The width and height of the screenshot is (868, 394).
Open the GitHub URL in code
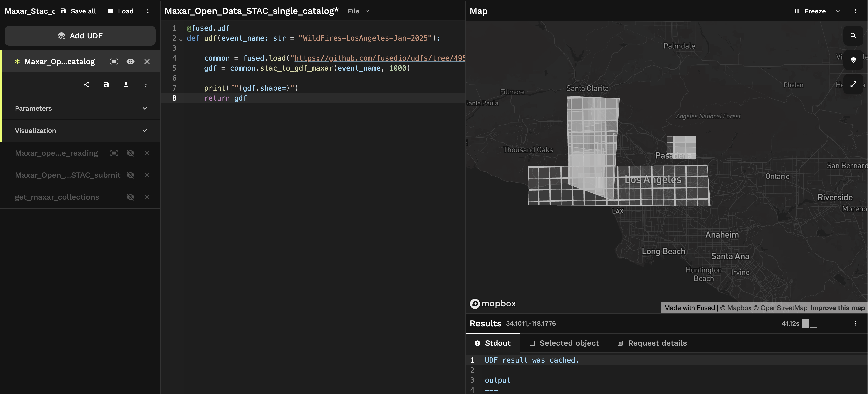pyautogui.click(x=380, y=58)
